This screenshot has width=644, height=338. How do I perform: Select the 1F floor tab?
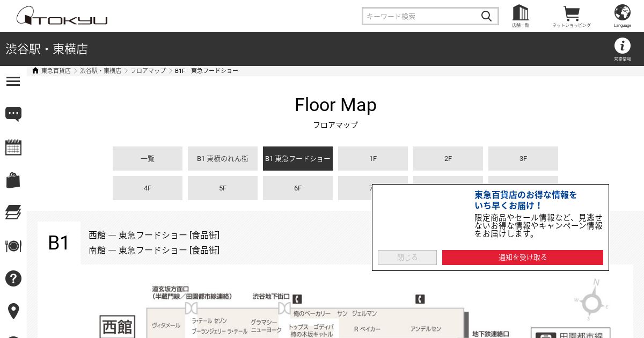click(x=373, y=158)
